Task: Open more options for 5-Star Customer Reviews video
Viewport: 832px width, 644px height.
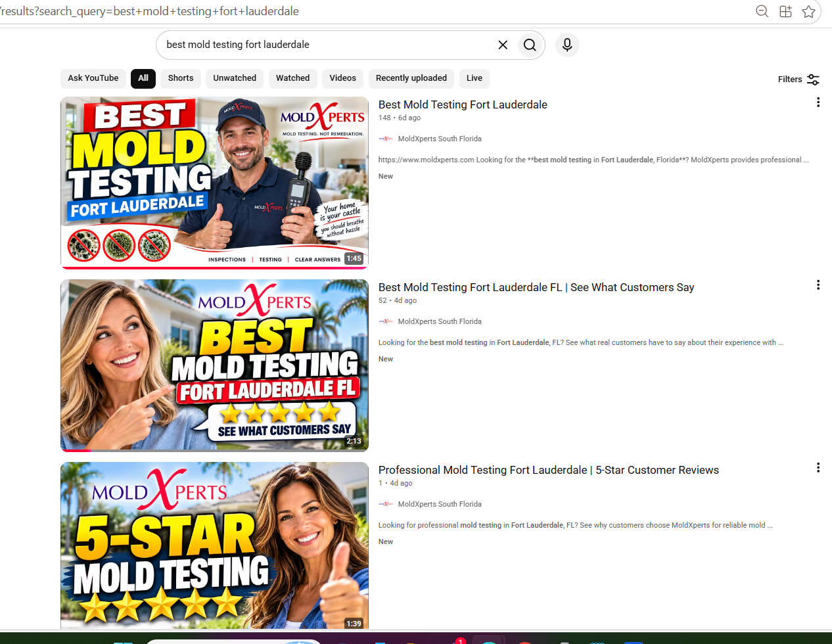Action: (818, 468)
